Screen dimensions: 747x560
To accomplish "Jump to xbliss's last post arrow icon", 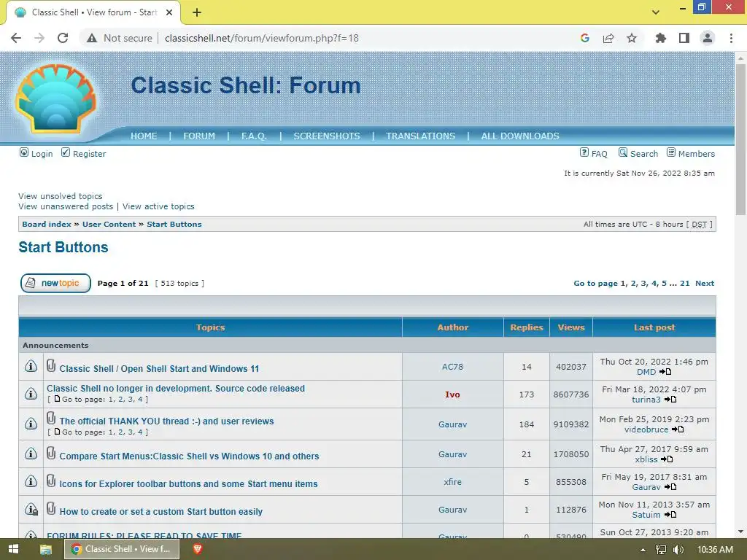I will click(667, 459).
